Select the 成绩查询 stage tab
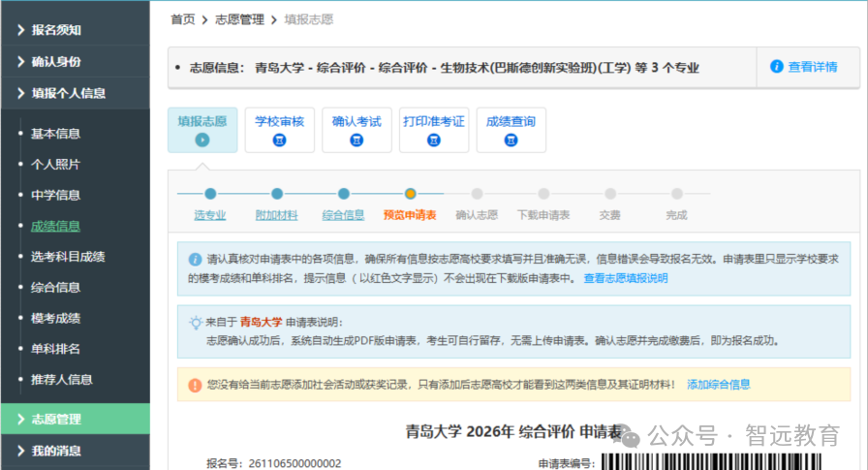This screenshot has height=470, width=868. pyautogui.click(x=511, y=130)
